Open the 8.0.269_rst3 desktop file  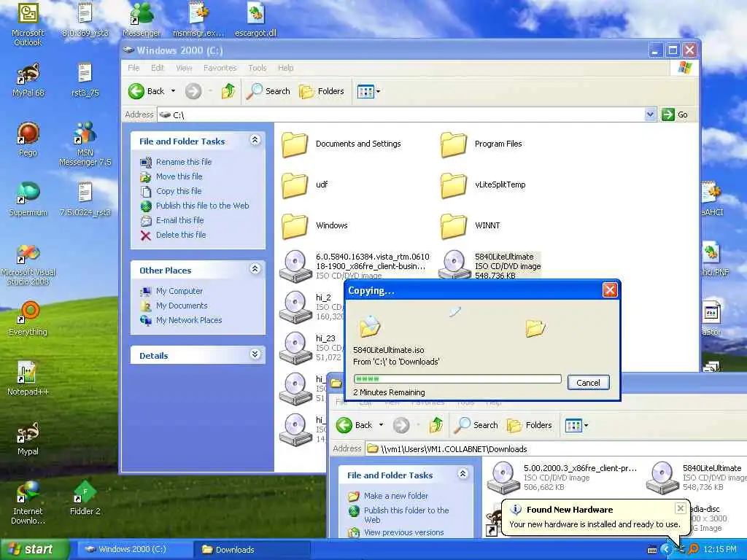(85, 20)
